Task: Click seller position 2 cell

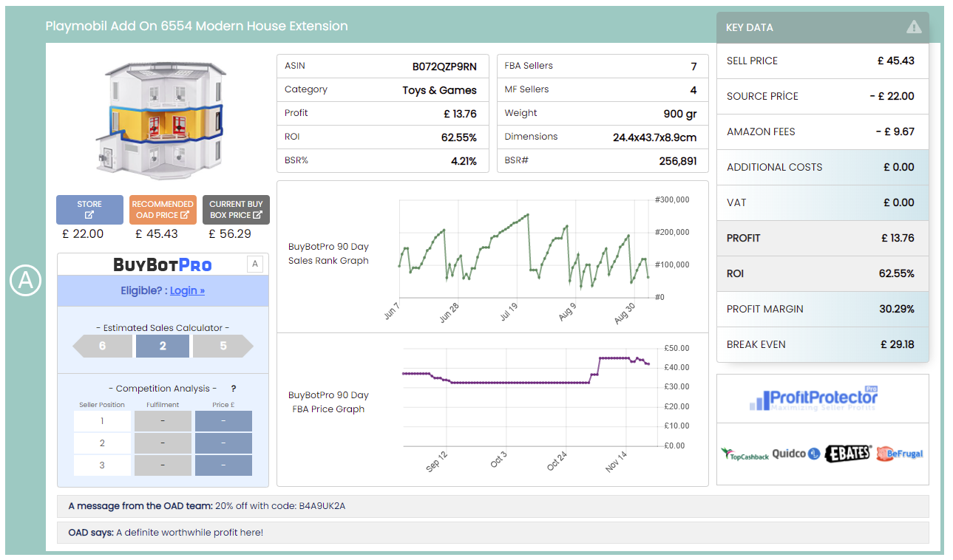Action: click(102, 443)
